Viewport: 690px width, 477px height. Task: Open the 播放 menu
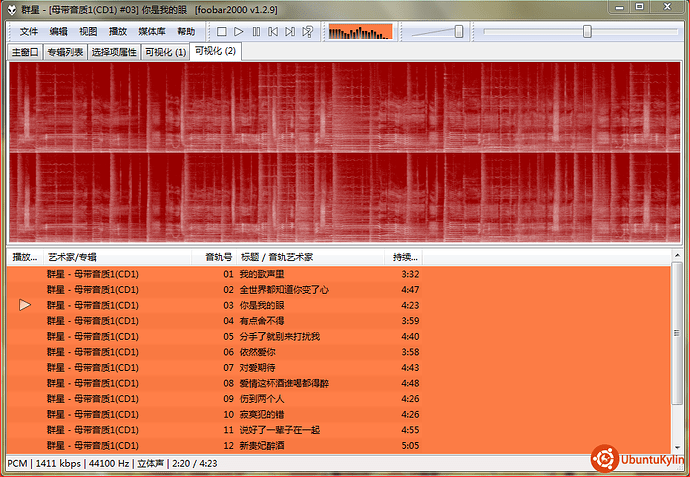[x=117, y=32]
